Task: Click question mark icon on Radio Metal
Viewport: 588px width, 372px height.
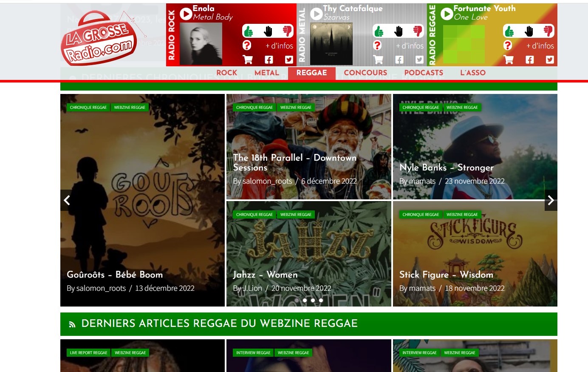Action: (x=377, y=45)
